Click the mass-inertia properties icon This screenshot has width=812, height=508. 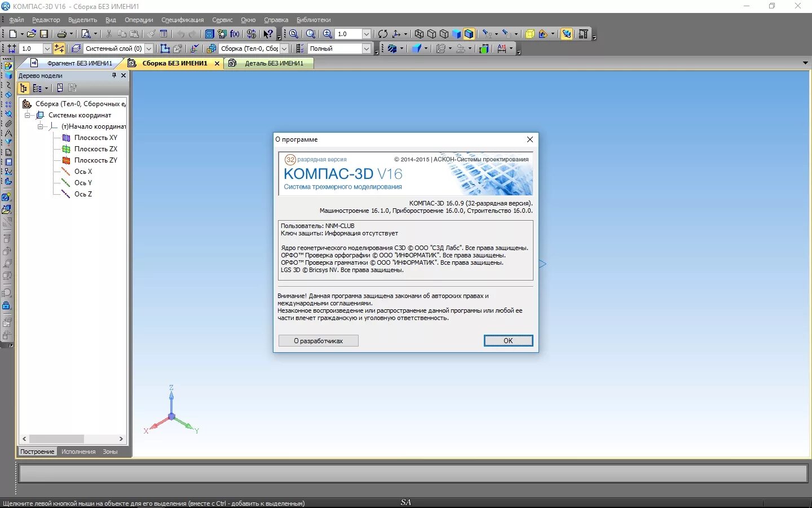pyautogui.click(x=483, y=49)
